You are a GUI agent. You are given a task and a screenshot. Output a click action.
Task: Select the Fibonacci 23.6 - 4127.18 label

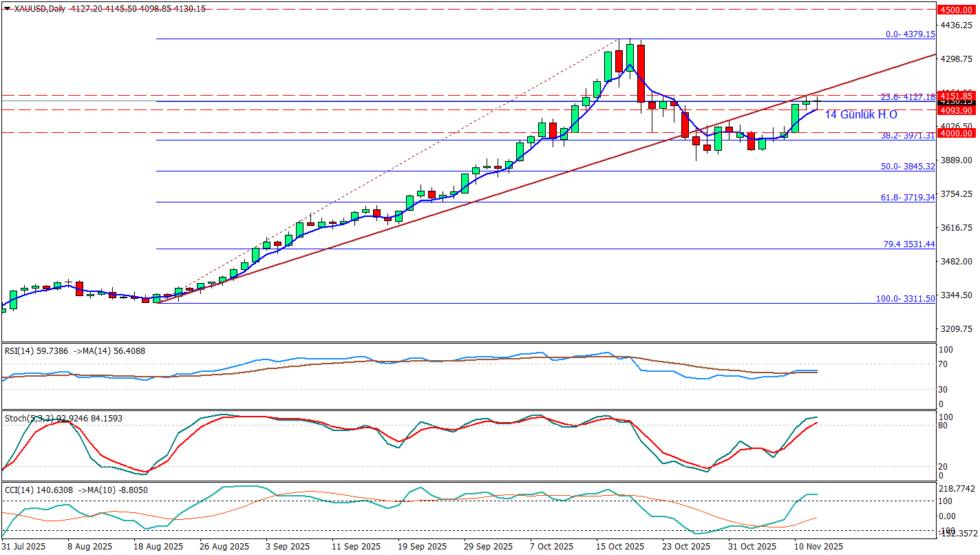click(x=908, y=97)
